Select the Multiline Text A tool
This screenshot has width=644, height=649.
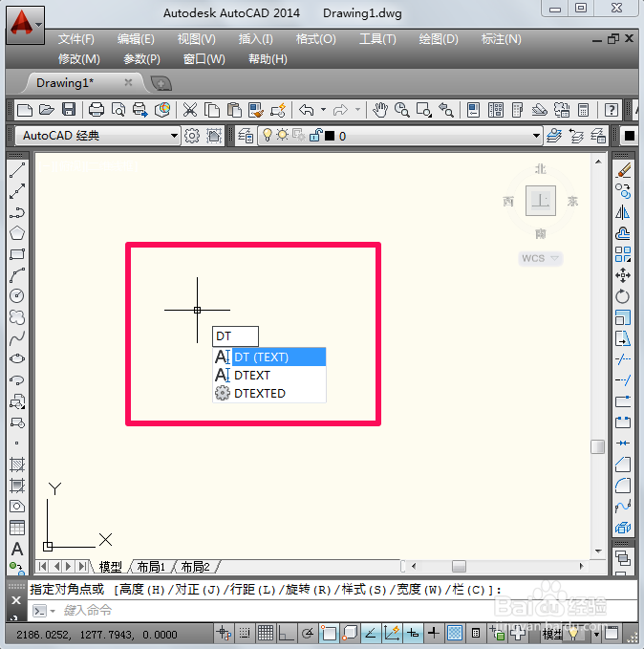(17, 549)
